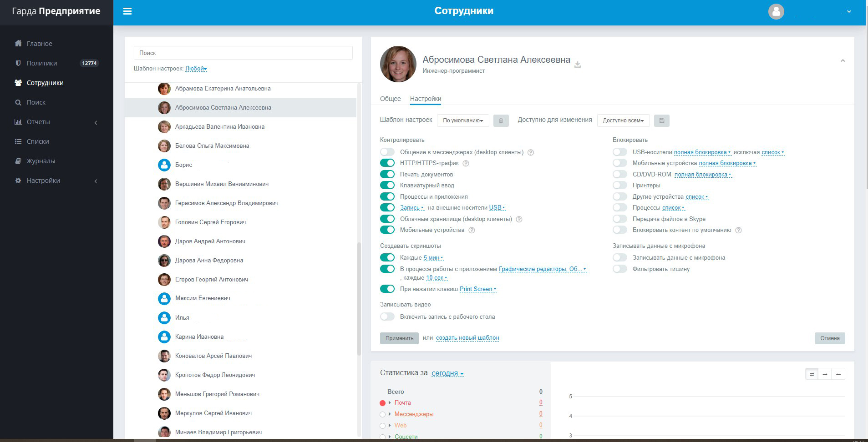The height and width of the screenshot is (442, 868).
Task: Click the employee search field
Action: tap(243, 53)
